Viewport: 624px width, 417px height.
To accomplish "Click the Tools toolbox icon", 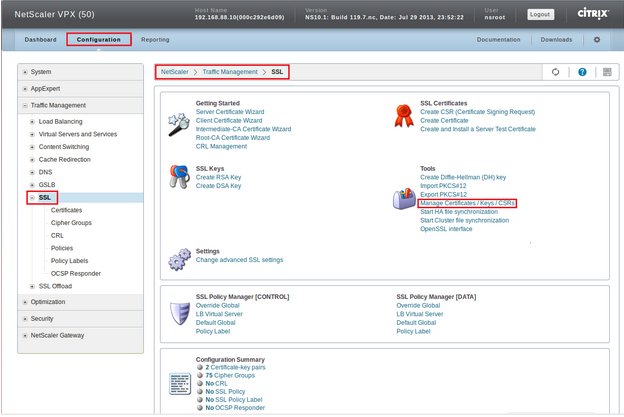I will (x=404, y=199).
